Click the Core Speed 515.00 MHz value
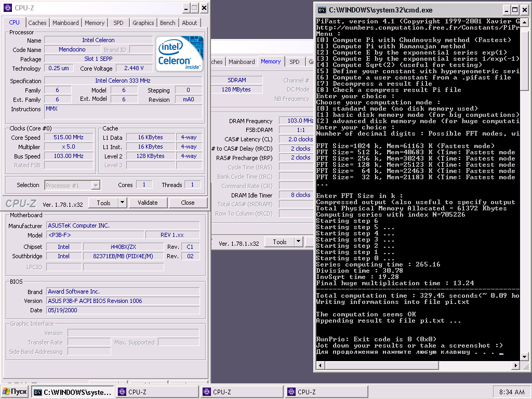The image size is (532, 399). coord(68,137)
